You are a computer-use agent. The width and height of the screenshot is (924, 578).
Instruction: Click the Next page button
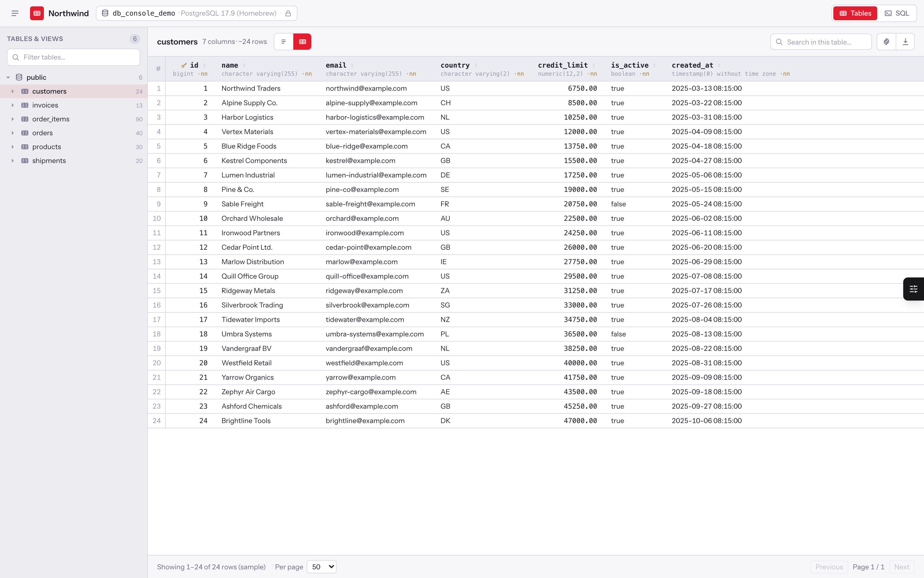902,567
